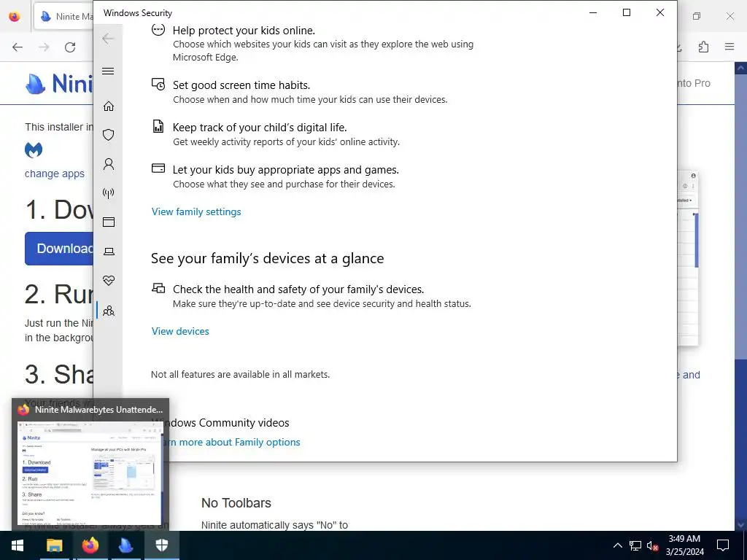The width and height of the screenshot is (747, 560).
Task: Click Firefox icon in taskbar
Action: [x=90, y=545]
